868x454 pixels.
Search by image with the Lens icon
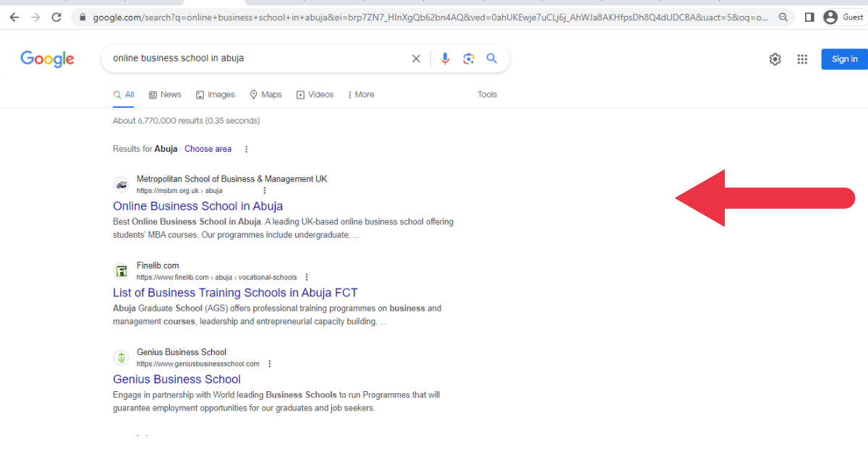click(x=469, y=59)
